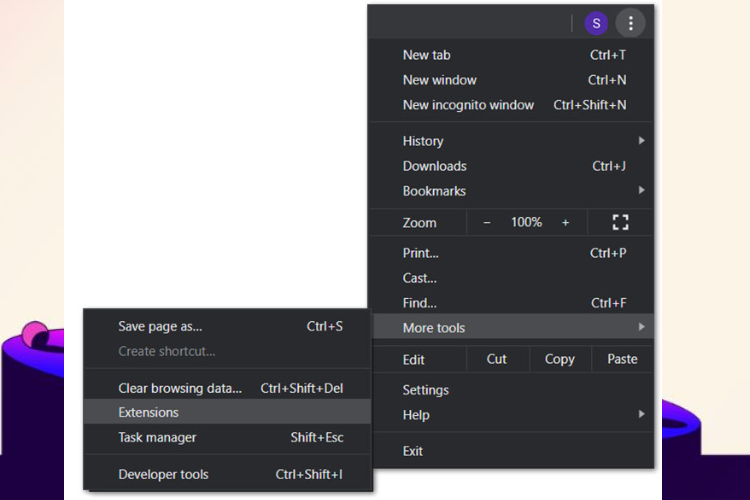Select Extensions from the submenu
Image resolution: width=750 pixels, height=500 pixels.
pos(227,412)
